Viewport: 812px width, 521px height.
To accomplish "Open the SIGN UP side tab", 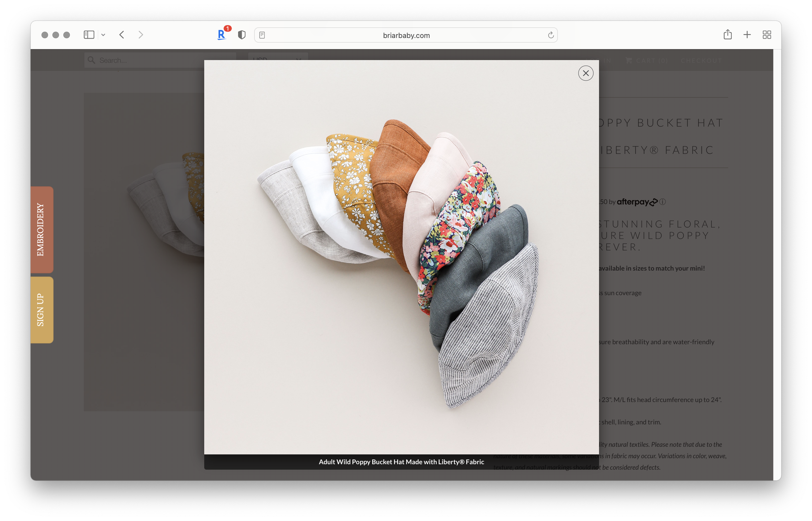I will [41, 309].
